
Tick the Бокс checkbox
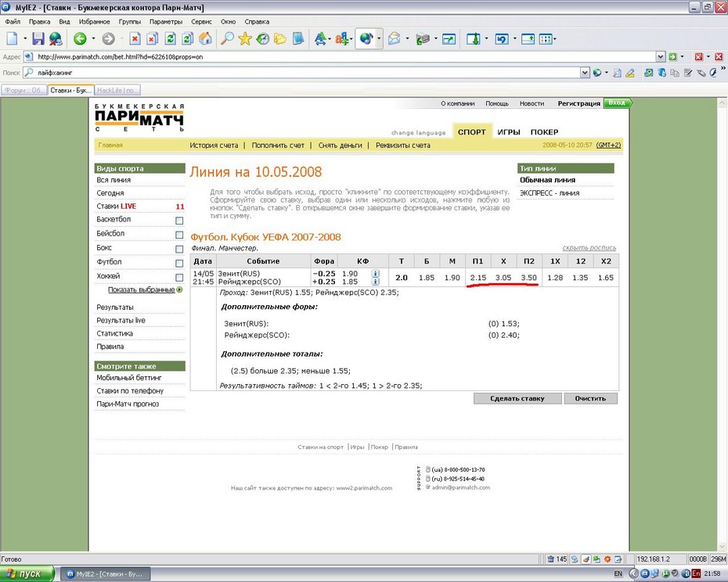(x=179, y=250)
